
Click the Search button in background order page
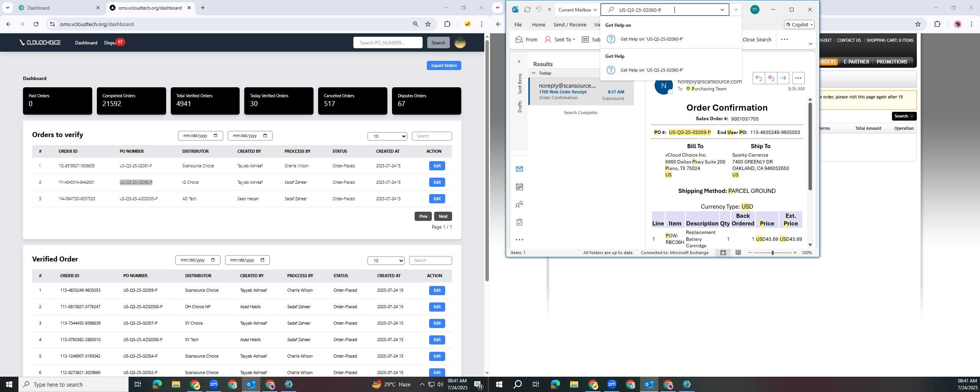904,116
